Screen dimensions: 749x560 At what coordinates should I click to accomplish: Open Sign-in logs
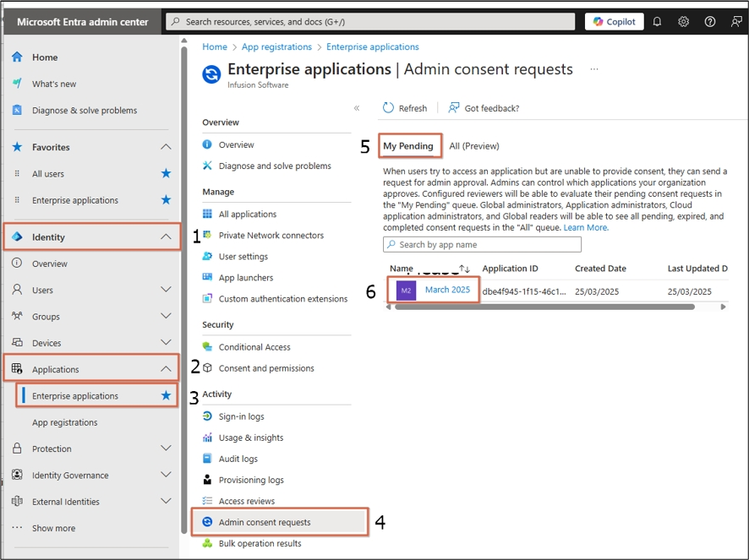point(241,416)
